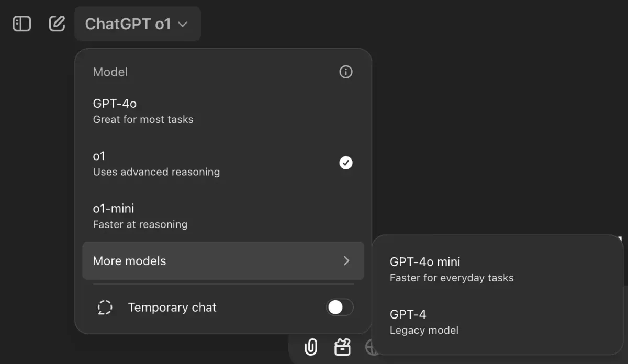The image size is (628, 364).
Task: Select the GPT-4o model
Action: click(143, 111)
